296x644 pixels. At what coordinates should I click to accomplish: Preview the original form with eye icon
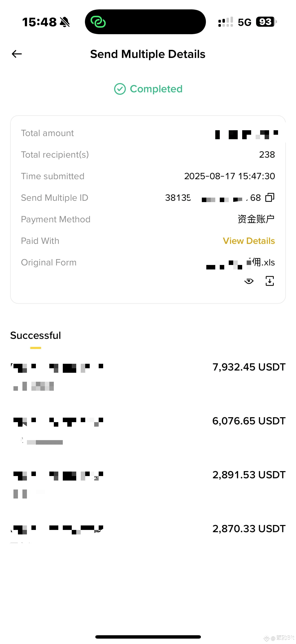249,281
